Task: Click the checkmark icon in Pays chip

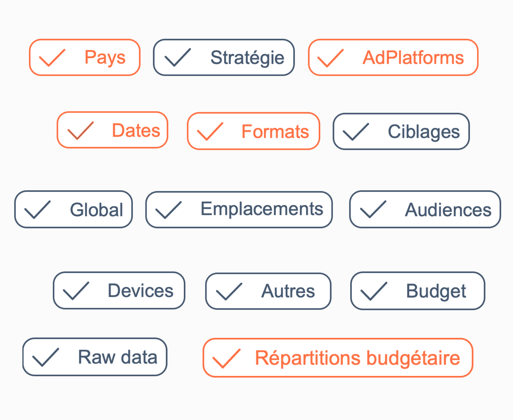Action: coord(52,58)
